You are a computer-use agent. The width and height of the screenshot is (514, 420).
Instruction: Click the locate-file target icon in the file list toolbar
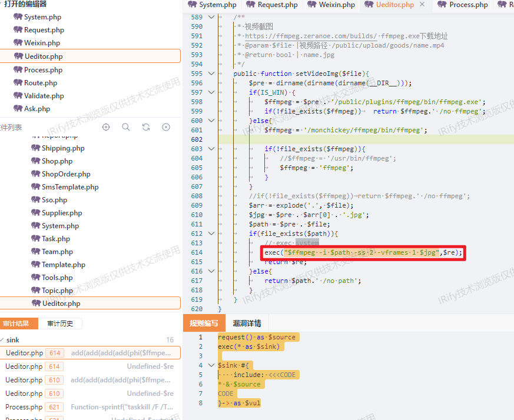106,127
